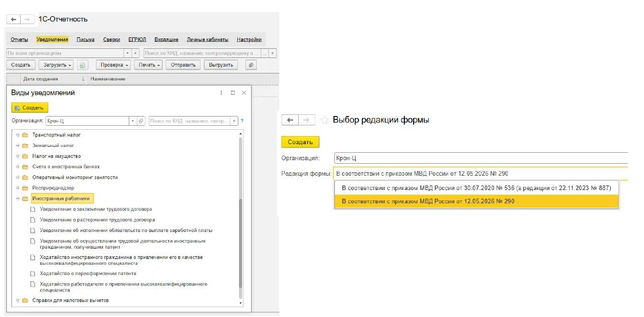644x317 pixels.
Task: Expand the Земельный налог folder
Action: point(18,145)
